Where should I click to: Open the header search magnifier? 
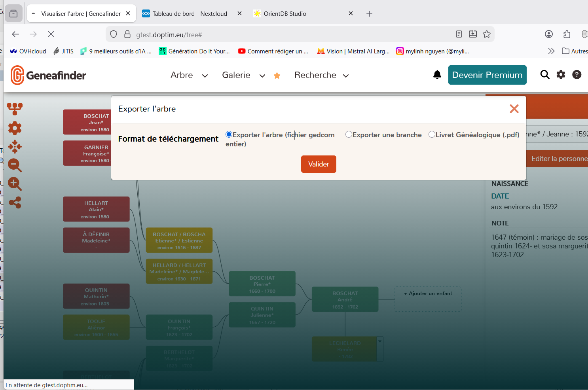544,75
